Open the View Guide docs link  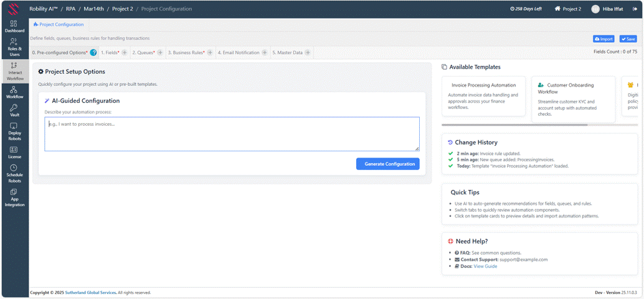click(x=485, y=266)
